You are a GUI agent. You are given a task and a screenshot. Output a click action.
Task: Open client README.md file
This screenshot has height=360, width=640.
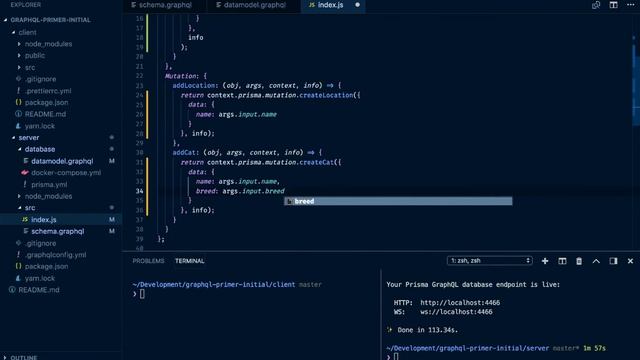45,114
